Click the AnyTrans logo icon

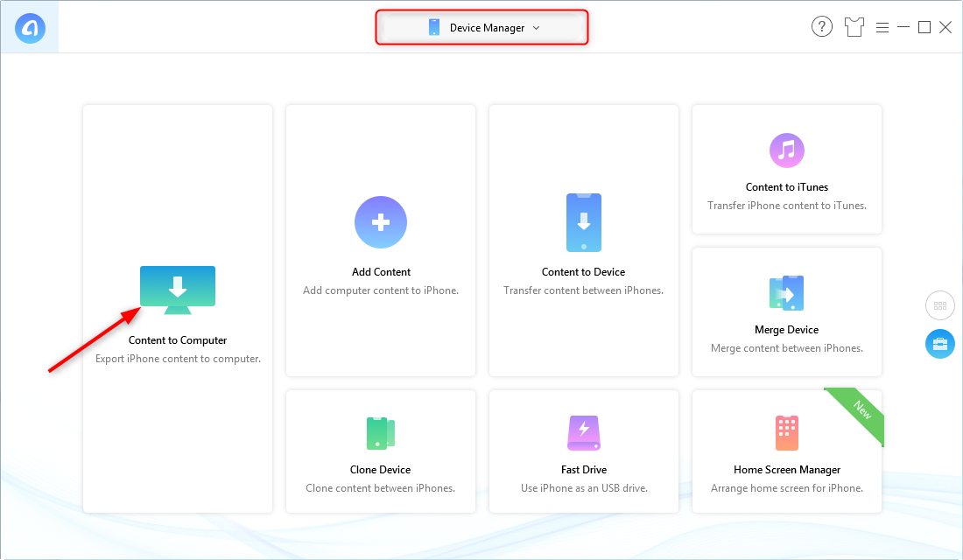(x=30, y=26)
